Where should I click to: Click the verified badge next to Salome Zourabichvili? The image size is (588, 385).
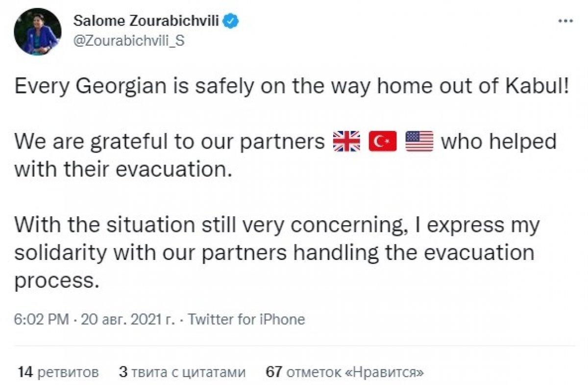click(x=231, y=21)
